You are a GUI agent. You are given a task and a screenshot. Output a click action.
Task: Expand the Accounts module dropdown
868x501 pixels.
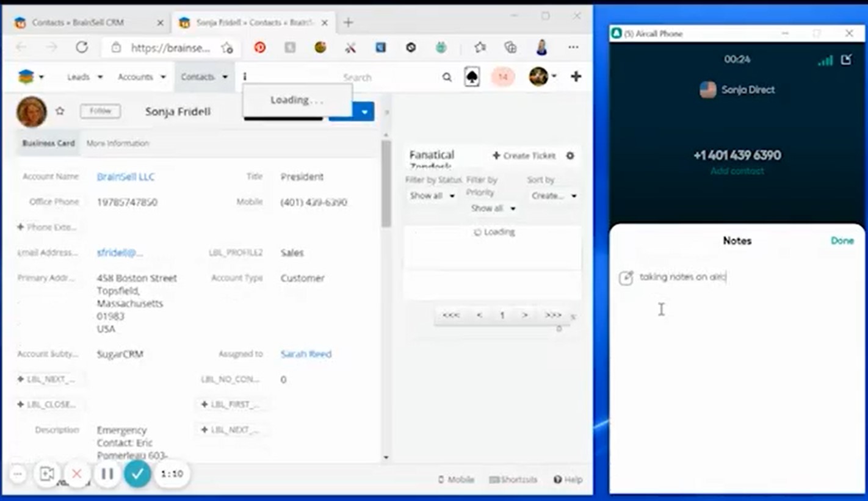tap(163, 77)
